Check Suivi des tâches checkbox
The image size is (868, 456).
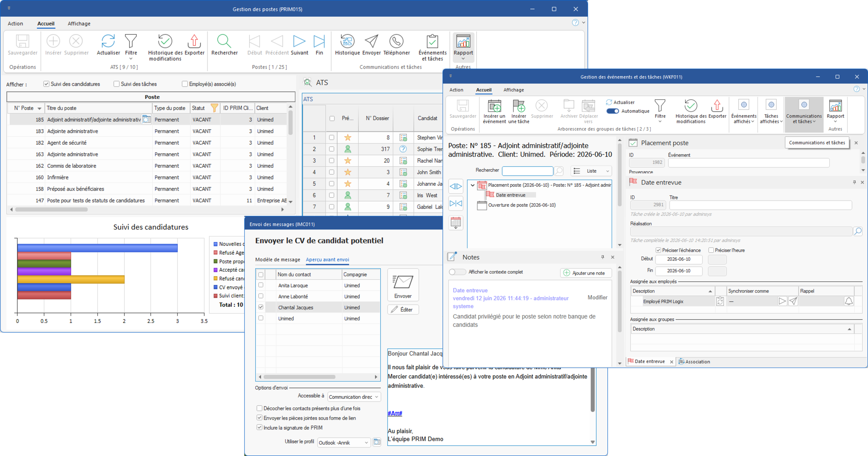pos(117,84)
